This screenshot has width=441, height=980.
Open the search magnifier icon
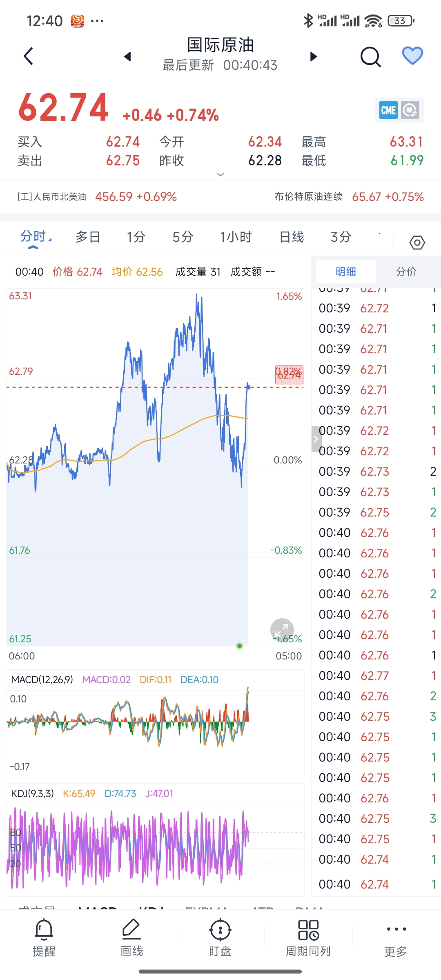370,56
